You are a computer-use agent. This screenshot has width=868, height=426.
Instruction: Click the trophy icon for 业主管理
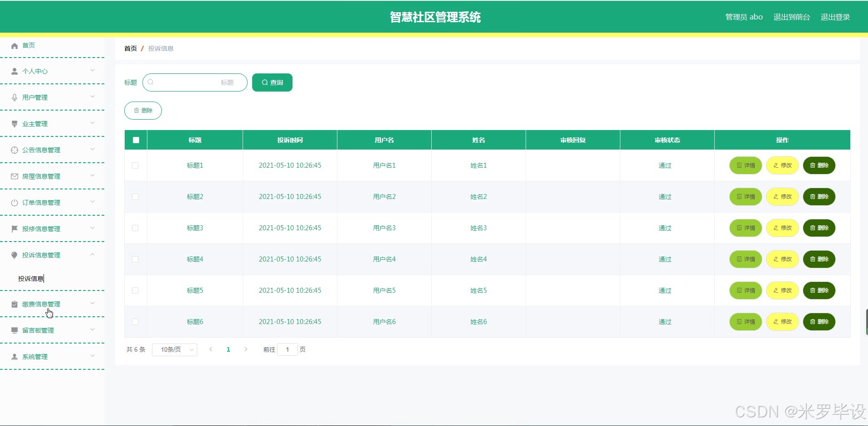pos(15,124)
